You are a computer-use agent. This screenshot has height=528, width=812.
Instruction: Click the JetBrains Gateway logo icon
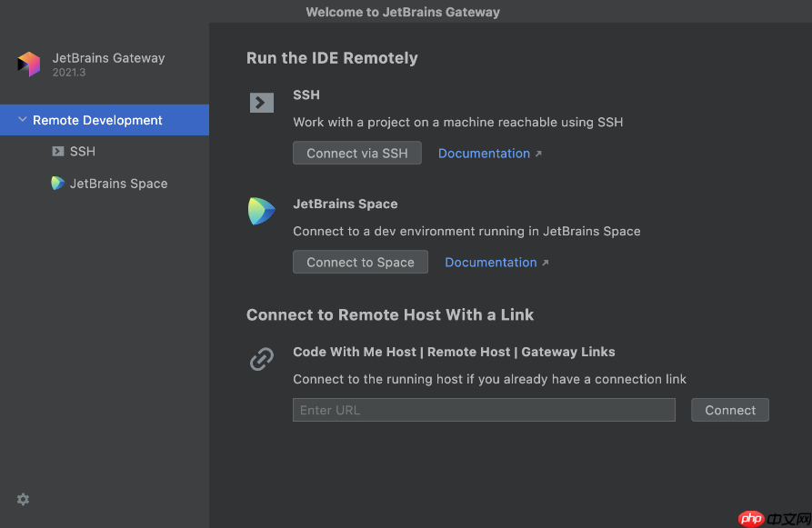[x=28, y=64]
